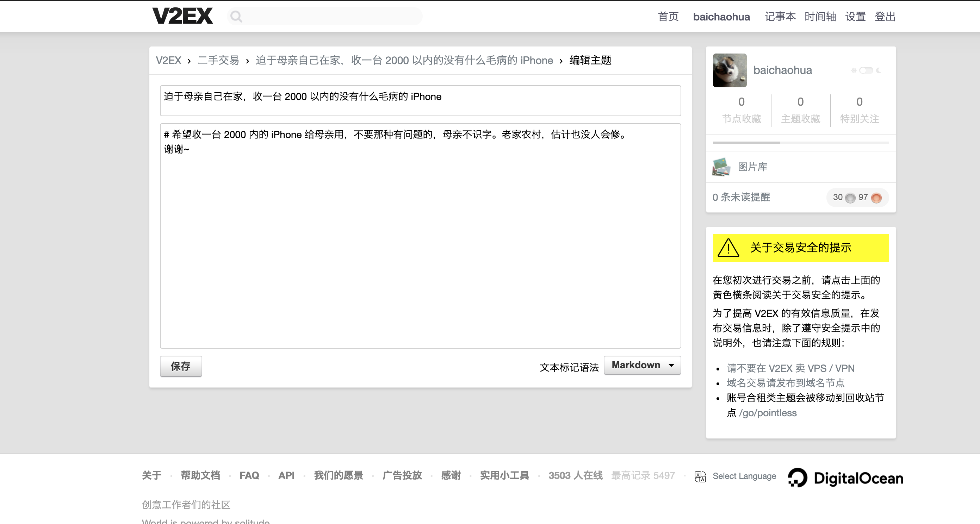This screenshot has width=980, height=524.
Task: Click the bronze coin balance icon
Action: pyautogui.click(x=876, y=198)
